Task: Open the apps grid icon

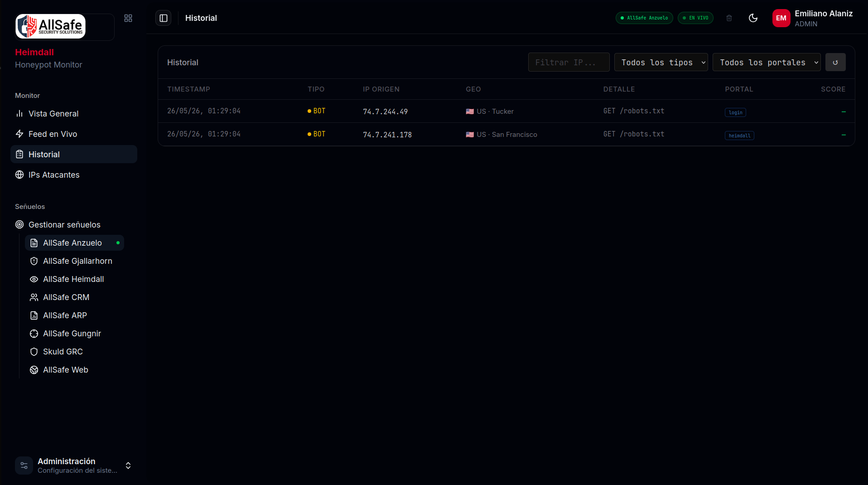Action: point(128,18)
